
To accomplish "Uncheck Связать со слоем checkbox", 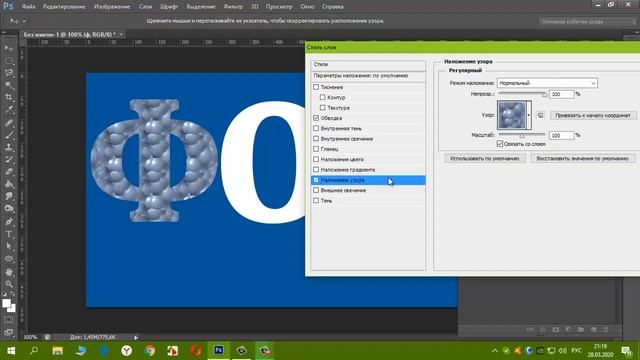I will (500, 144).
